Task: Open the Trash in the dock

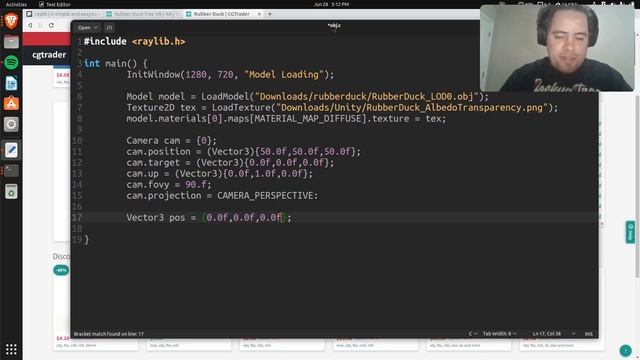Action: (x=11, y=191)
